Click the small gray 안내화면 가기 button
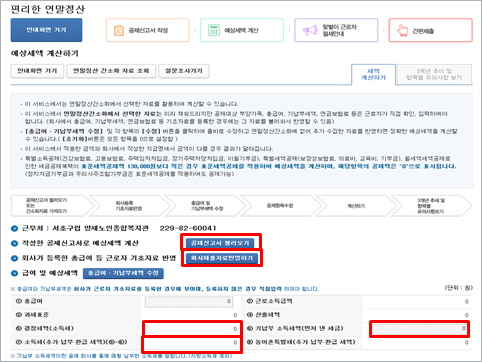 point(37,71)
